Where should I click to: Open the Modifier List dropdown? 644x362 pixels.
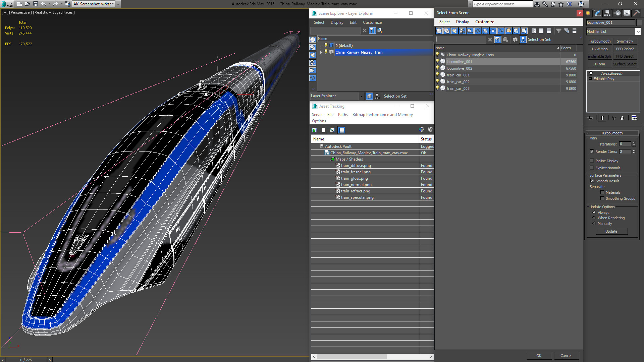(638, 32)
